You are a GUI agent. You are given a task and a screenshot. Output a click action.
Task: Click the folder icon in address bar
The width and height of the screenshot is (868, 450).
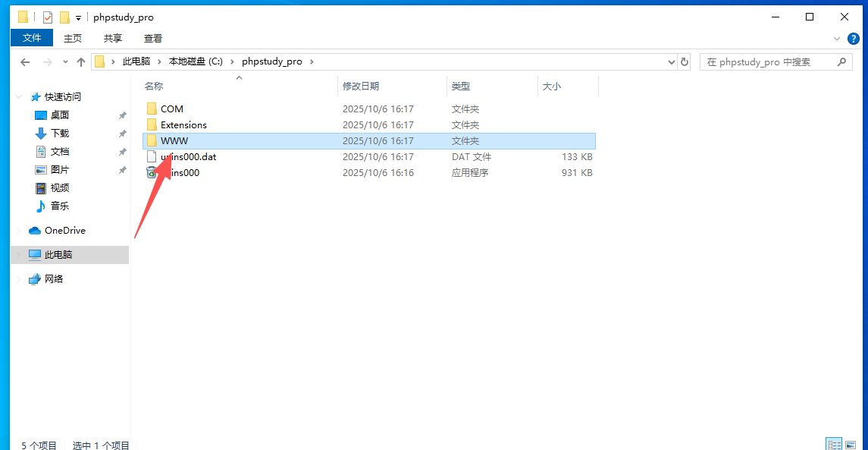pos(99,61)
